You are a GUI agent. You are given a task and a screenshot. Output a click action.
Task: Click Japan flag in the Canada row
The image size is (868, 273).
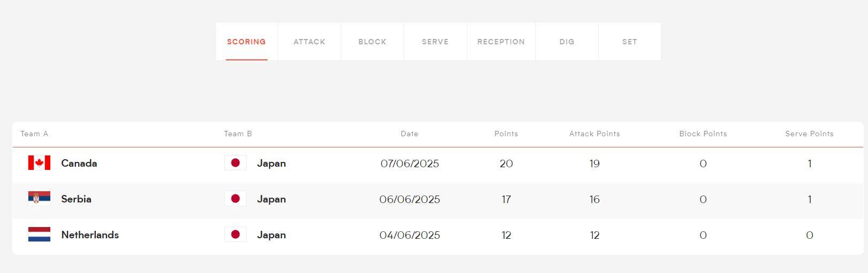click(x=235, y=163)
